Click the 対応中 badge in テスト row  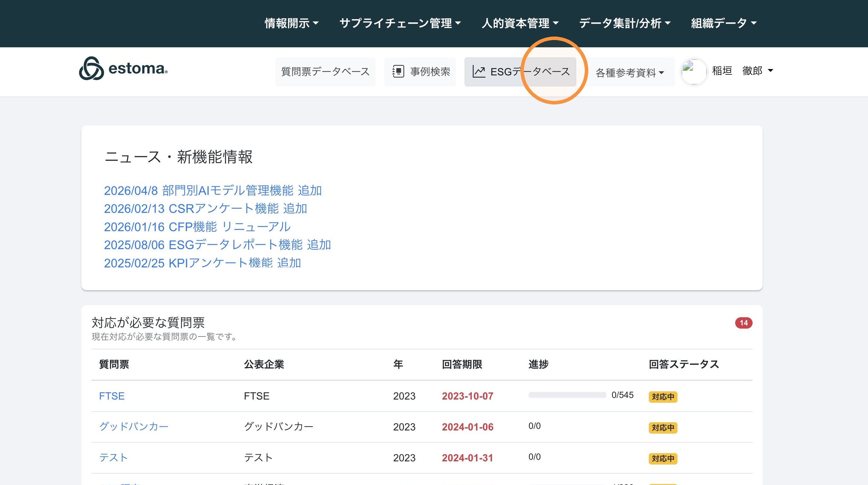click(663, 459)
